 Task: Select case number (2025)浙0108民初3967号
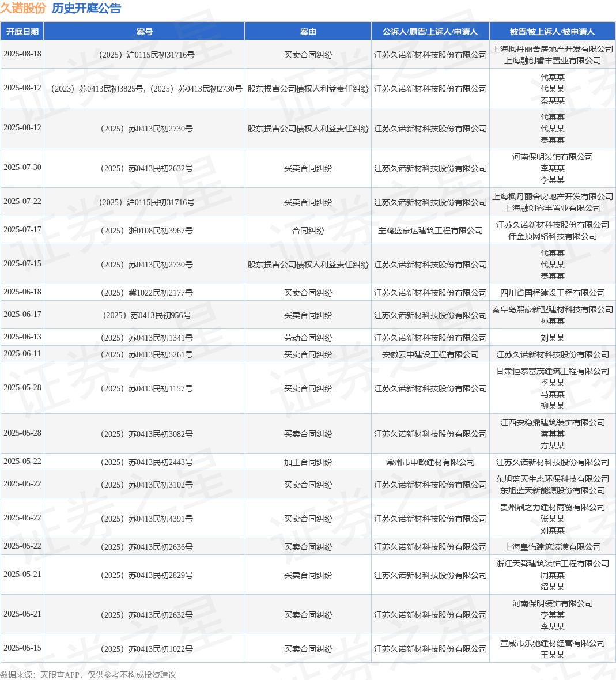pyautogui.click(x=146, y=231)
